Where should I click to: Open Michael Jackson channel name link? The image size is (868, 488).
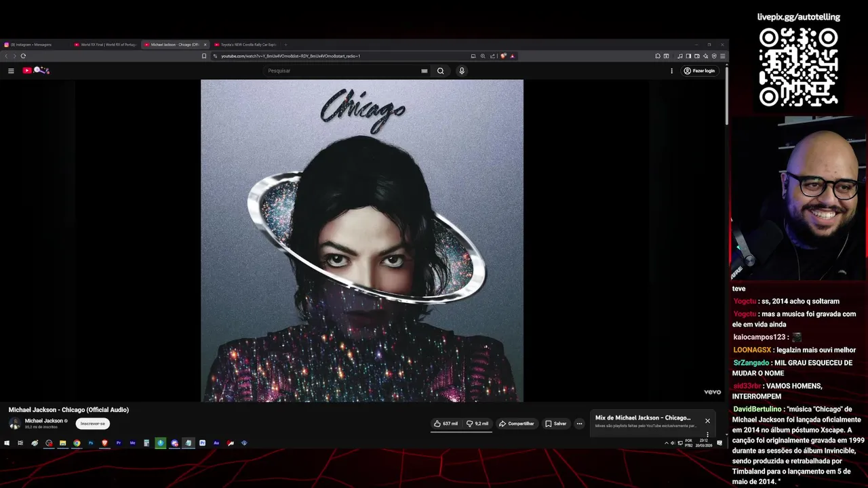[44, 421]
